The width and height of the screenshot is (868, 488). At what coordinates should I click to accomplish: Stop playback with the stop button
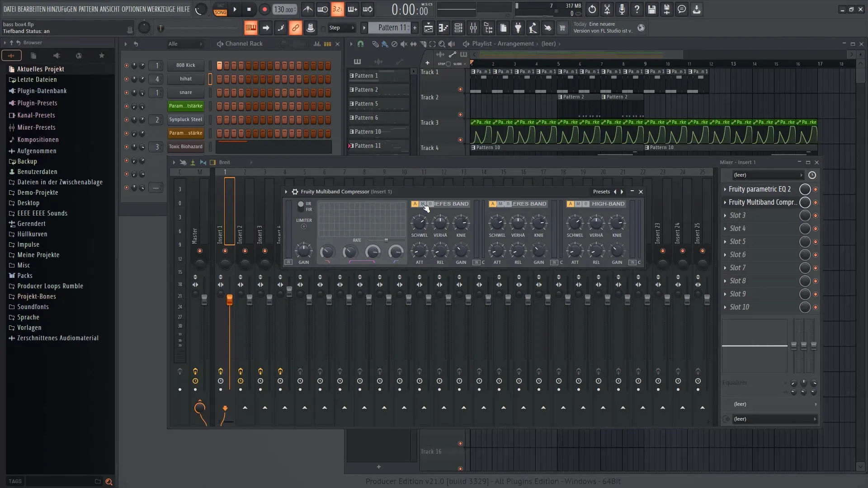249,9
